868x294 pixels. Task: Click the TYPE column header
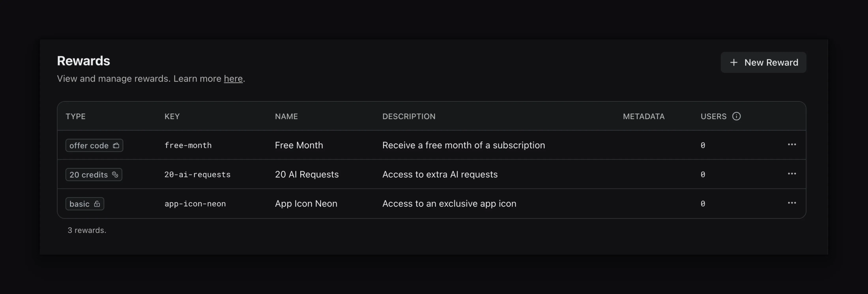click(x=76, y=116)
